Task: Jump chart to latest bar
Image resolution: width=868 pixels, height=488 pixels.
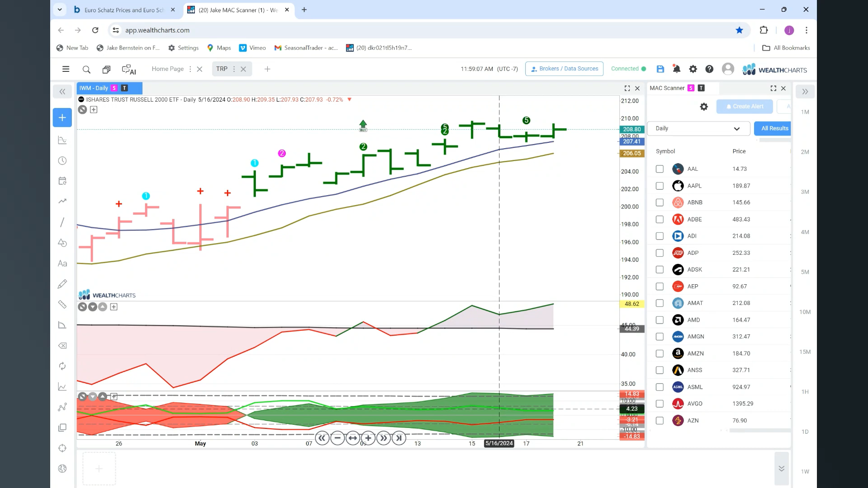Action: 399,438
